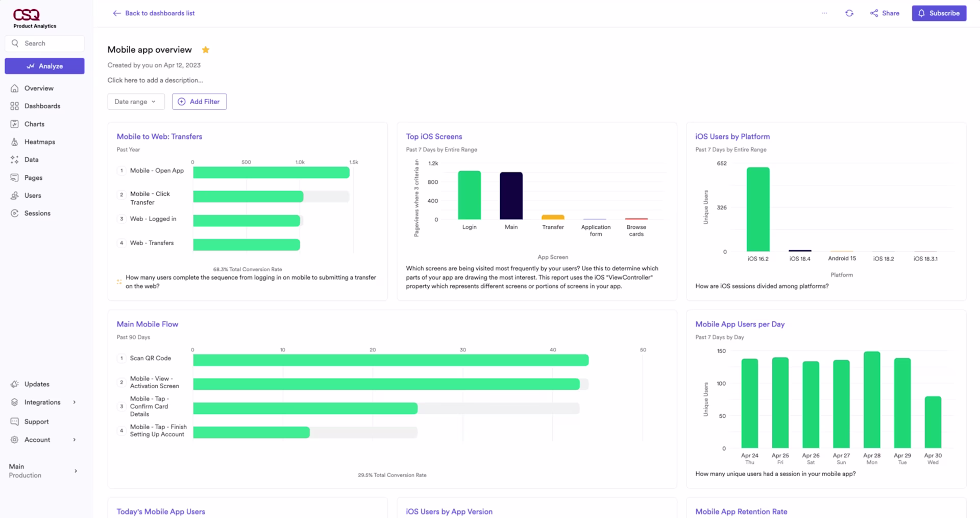
Task: Click the Users icon in the sidebar
Action: pyautogui.click(x=15, y=195)
